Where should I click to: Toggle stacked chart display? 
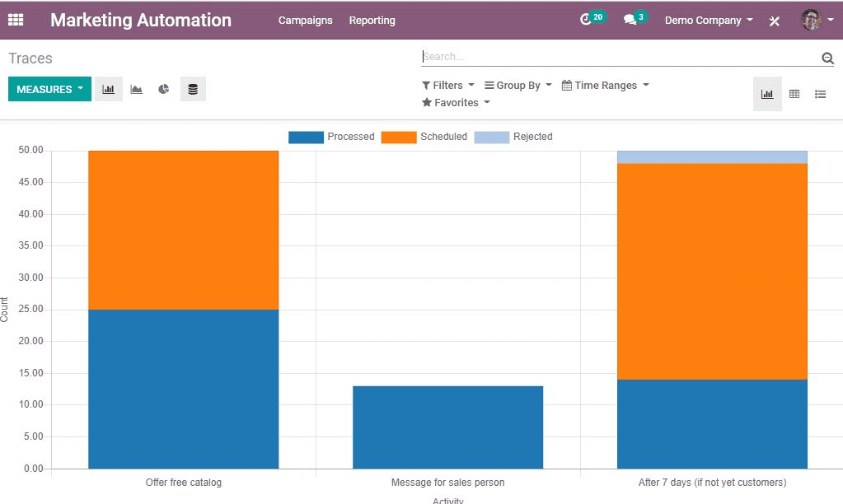pos(193,89)
